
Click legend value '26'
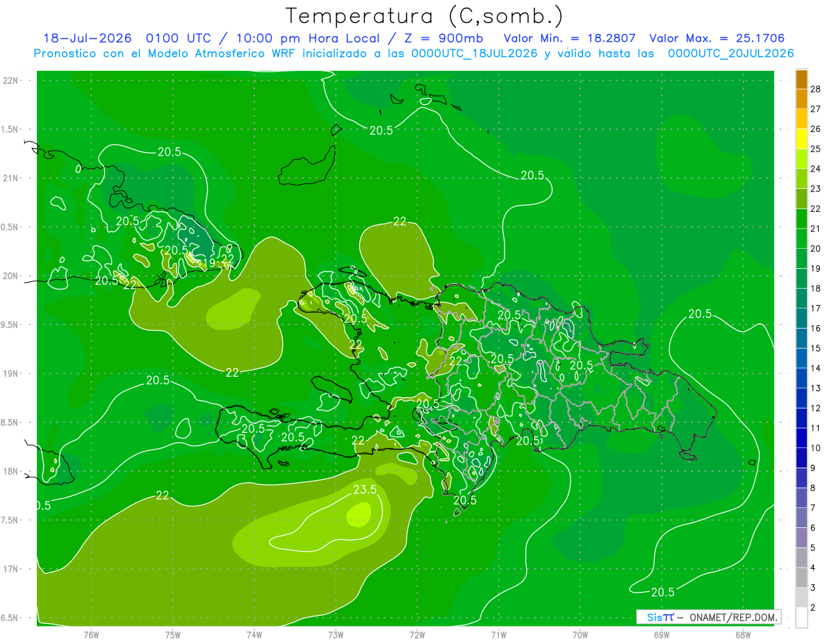click(816, 129)
